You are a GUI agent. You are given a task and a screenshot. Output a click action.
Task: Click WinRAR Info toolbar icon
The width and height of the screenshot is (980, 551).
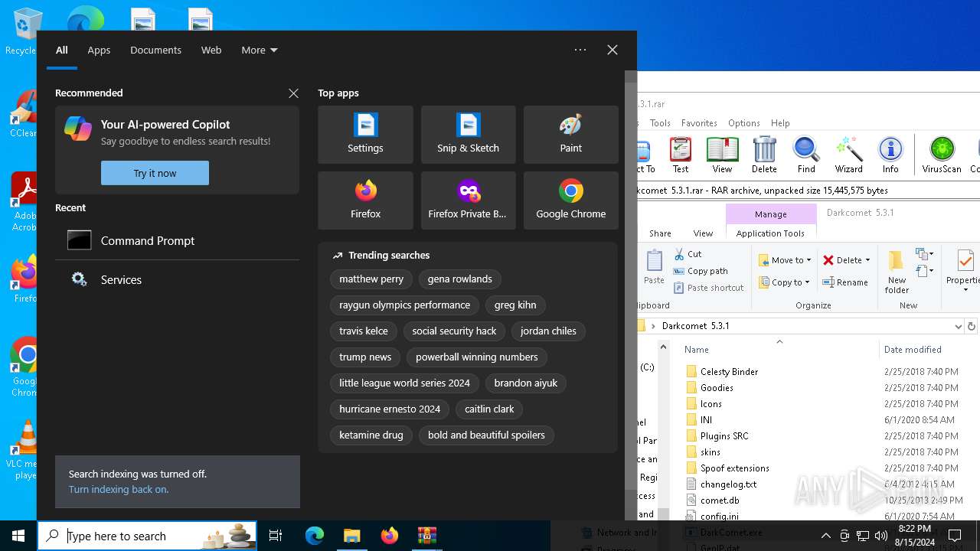890,155
